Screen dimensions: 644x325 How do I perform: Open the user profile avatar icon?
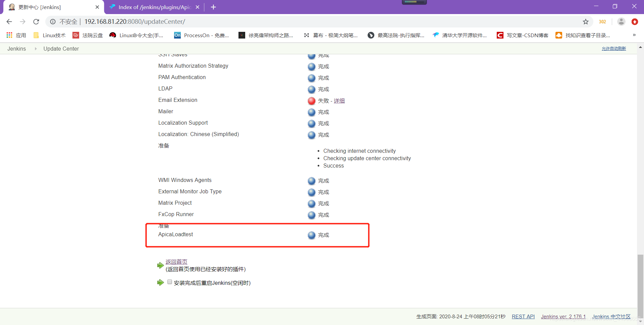(x=621, y=21)
